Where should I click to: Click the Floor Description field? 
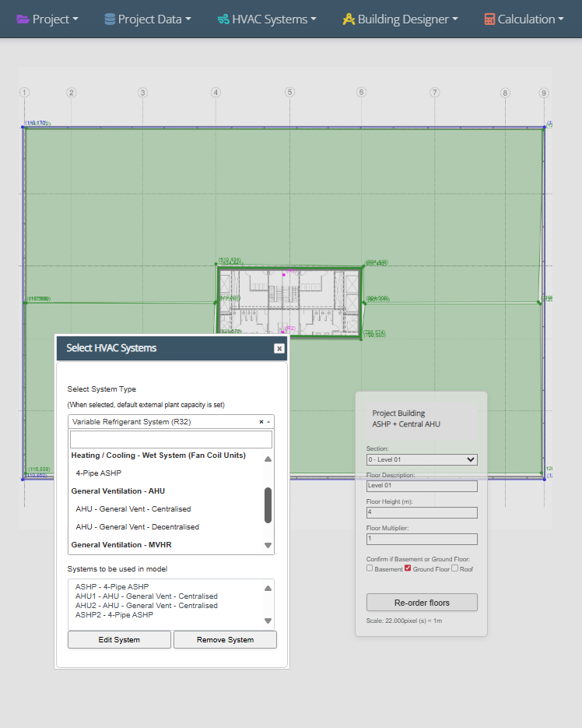tap(422, 486)
